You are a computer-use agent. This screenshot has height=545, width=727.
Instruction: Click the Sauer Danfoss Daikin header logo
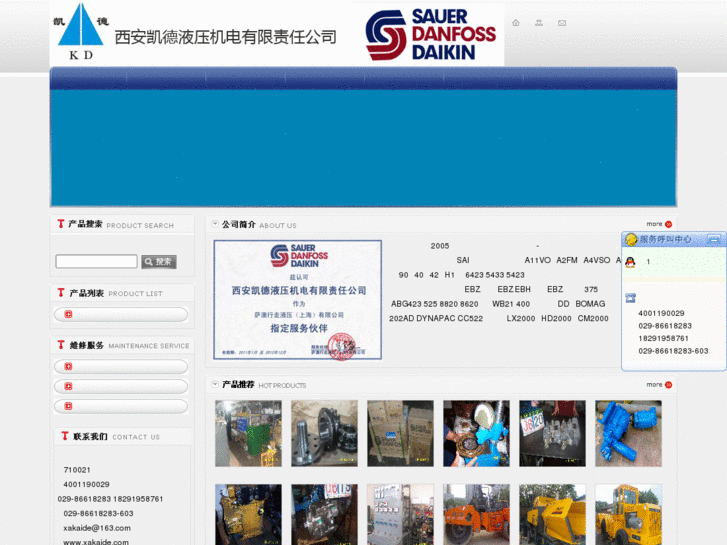[x=431, y=35]
